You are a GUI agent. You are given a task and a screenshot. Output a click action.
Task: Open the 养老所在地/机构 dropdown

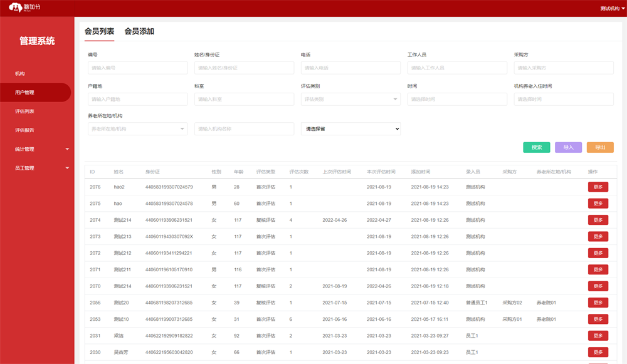coord(137,128)
